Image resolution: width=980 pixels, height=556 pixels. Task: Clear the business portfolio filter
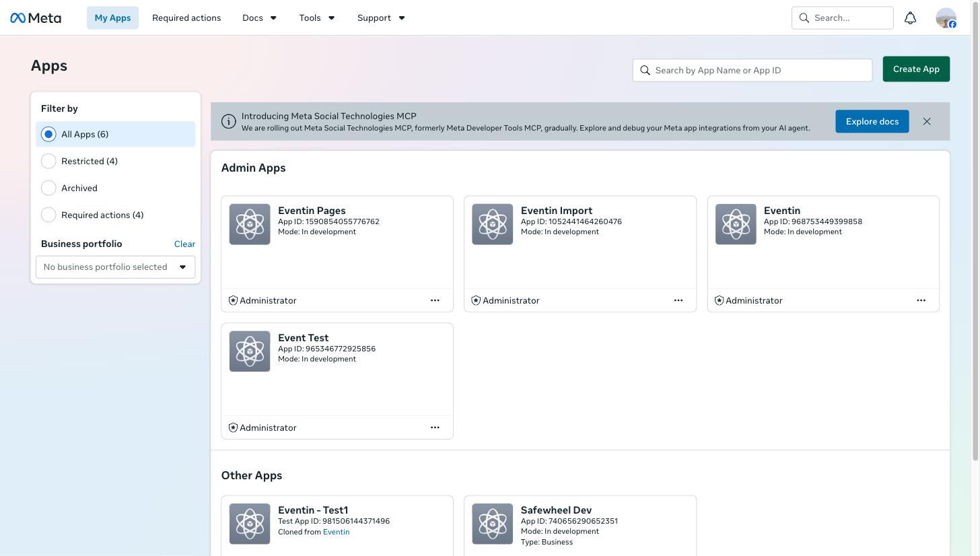click(x=184, y=244)
